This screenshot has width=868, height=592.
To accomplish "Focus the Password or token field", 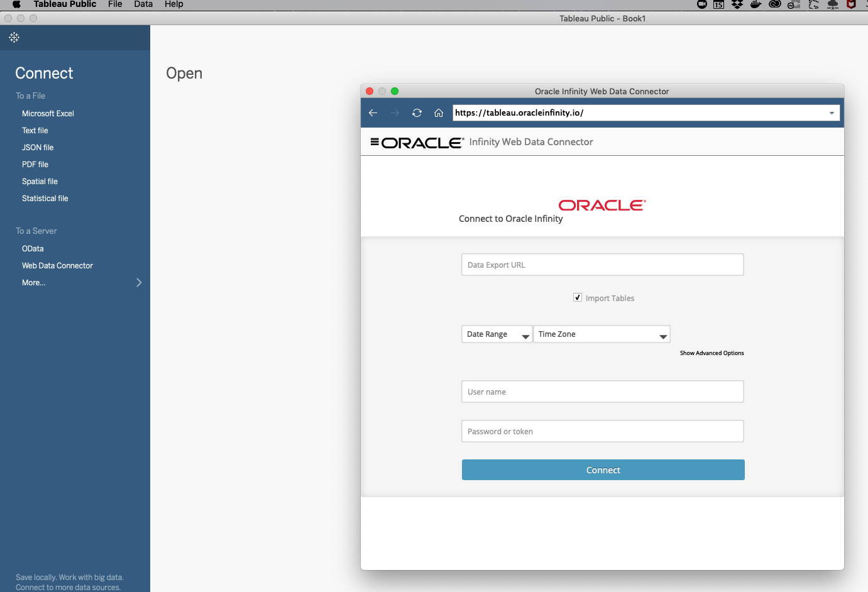I will [603, 431].
